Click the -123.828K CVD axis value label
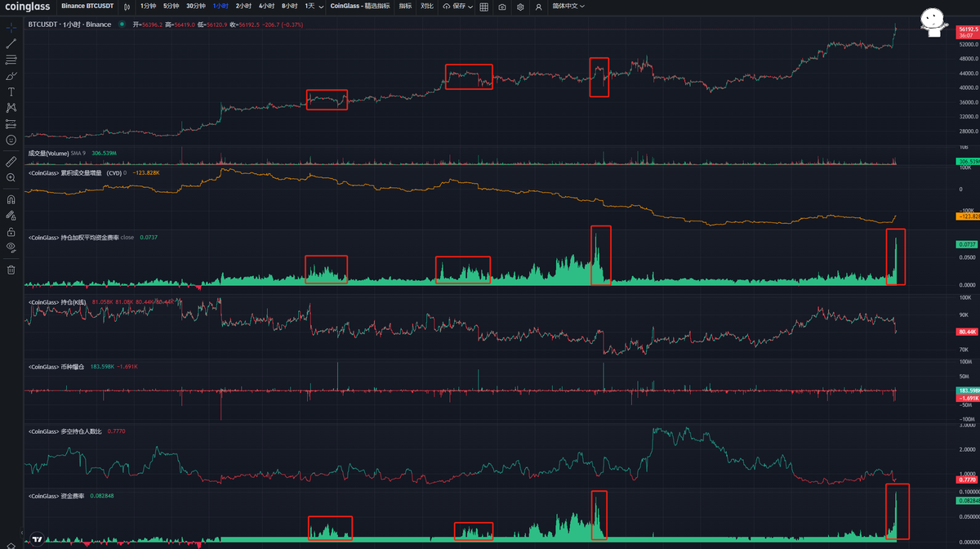Screen dimensions: 980x549 [966, 216]
